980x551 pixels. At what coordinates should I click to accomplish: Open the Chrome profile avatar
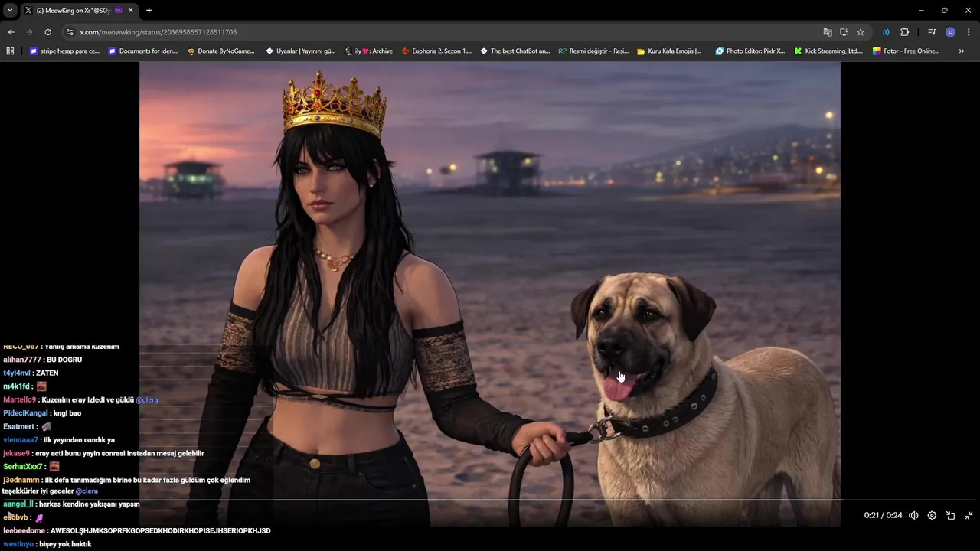tap(950, 32)
